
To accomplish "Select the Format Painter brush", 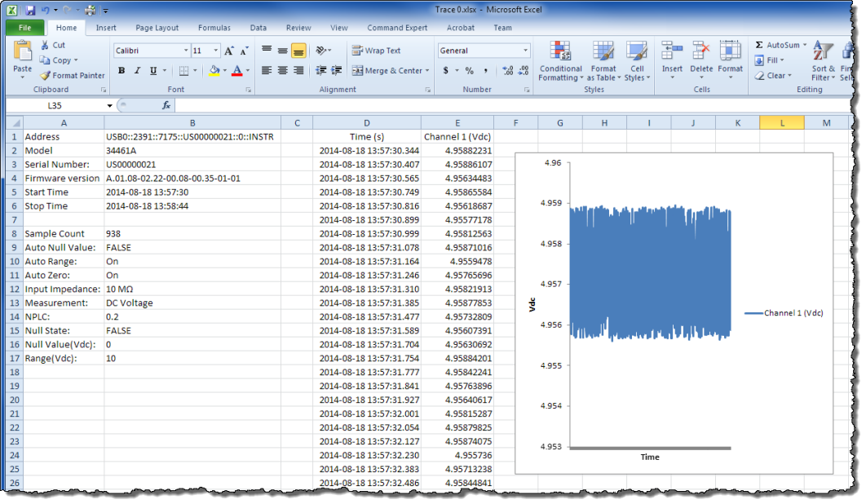I will tap(45, 75).
